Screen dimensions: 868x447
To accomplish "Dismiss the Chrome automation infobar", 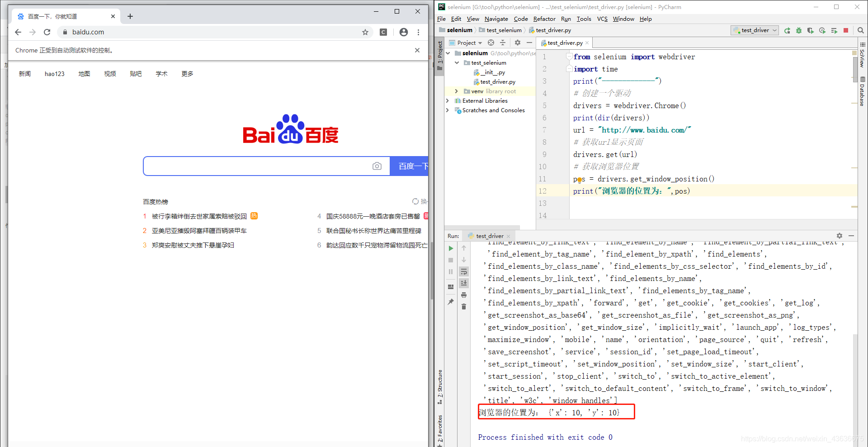I will pyautogui.click(x=417, y=50).
